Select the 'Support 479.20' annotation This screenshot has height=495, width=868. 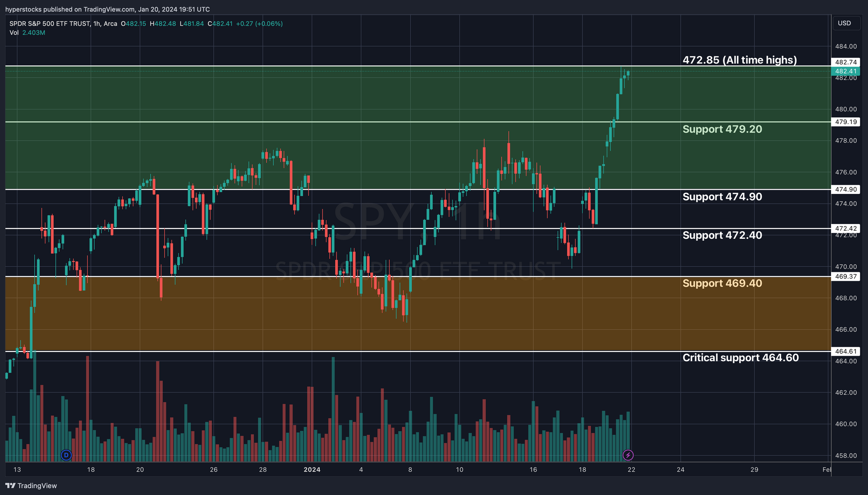pyautogui.click(x=722, y=129)
